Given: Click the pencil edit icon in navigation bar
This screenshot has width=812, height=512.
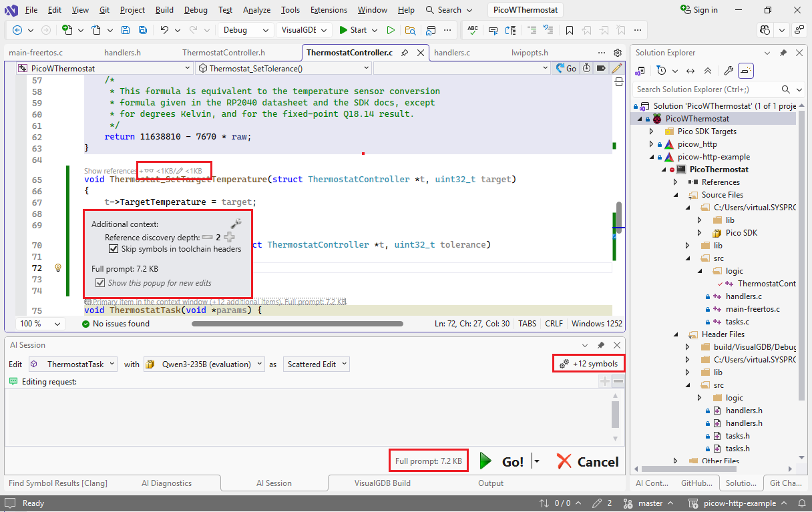Looking at the screenshot, I should point(616,68).
